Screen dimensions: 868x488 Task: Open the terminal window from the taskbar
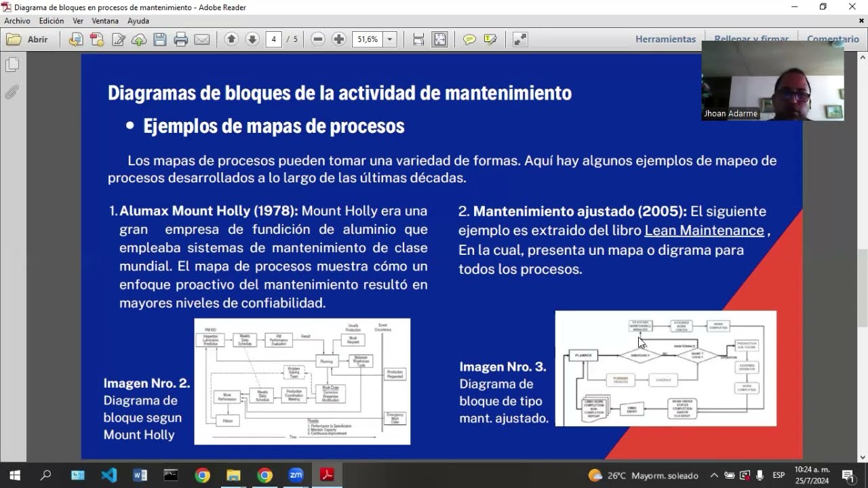[x=171, y=475]
